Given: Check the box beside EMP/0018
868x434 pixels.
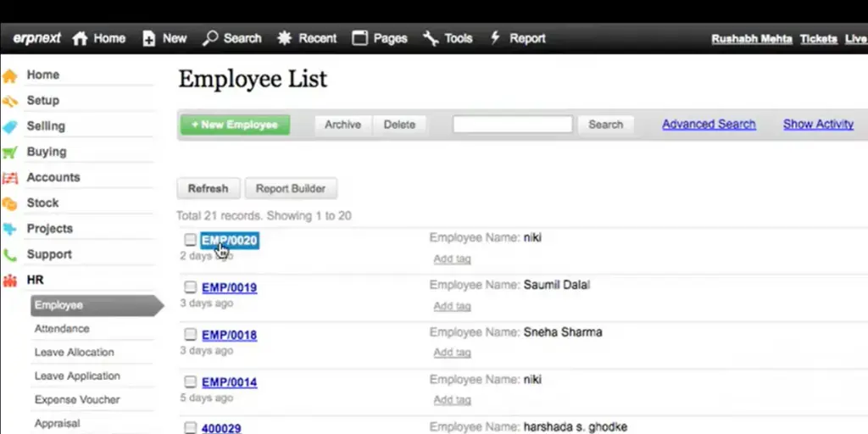Looking at the screenshot, I should (191, 335).
